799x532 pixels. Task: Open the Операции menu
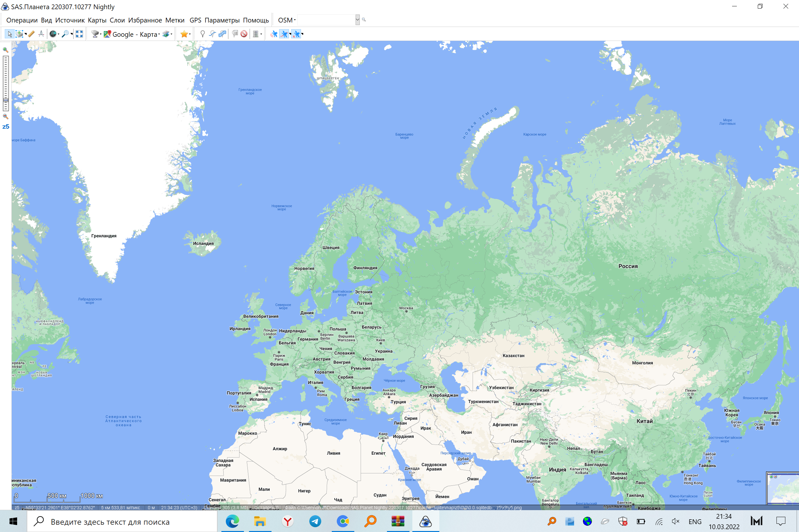(22, 20)
